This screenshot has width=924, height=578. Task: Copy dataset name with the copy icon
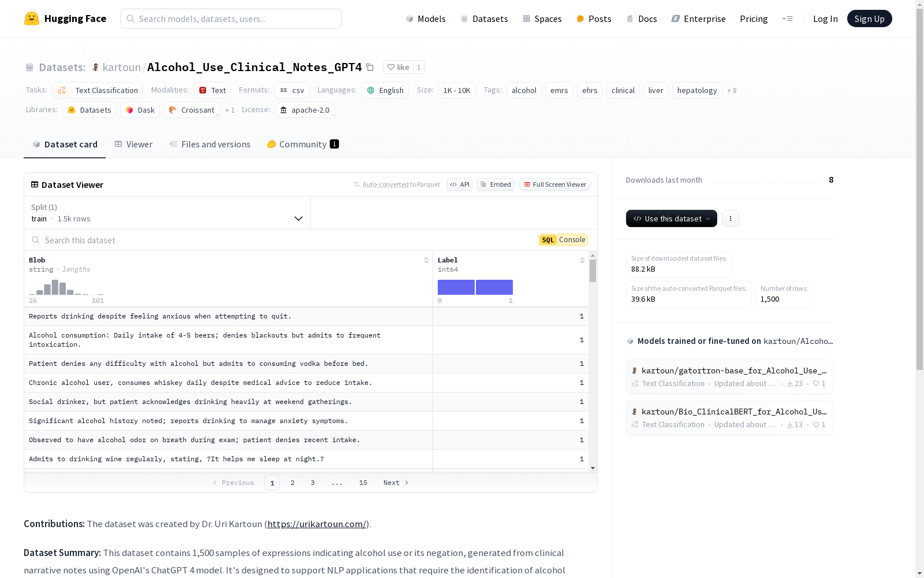[x=370, y=68]
